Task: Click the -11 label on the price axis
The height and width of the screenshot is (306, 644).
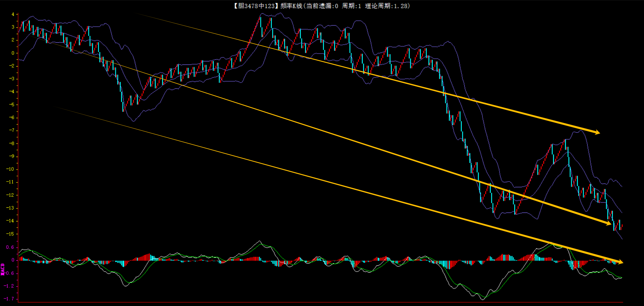Action: pyautogui.click(x=10, y=182)
